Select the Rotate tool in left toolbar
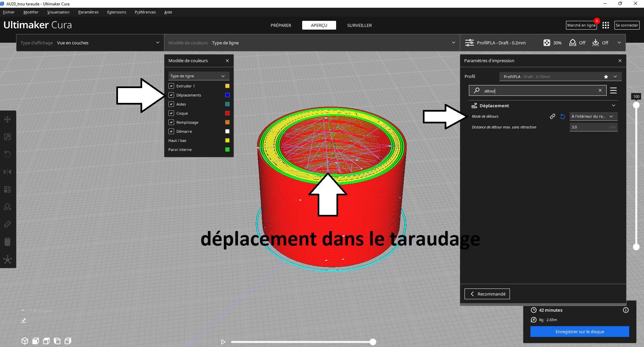The width and height of the screenshot is (644, 347). coord(7,154)
